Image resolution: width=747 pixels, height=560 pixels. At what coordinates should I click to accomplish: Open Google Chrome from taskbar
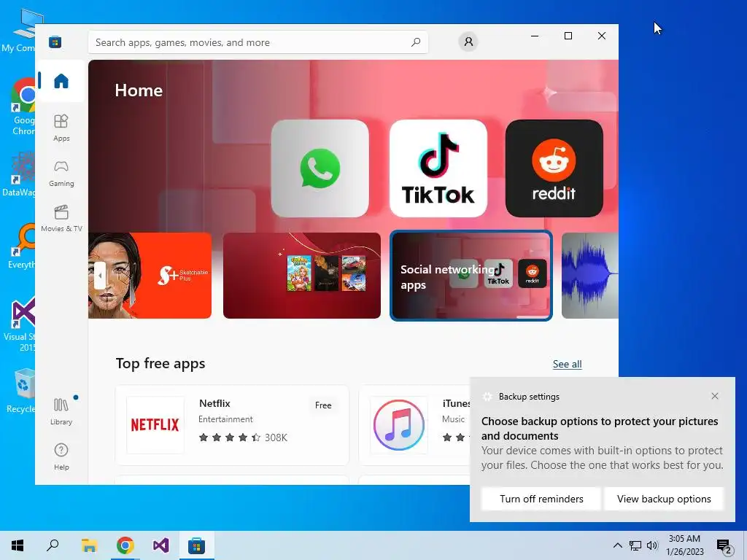(x=125, y=545)
